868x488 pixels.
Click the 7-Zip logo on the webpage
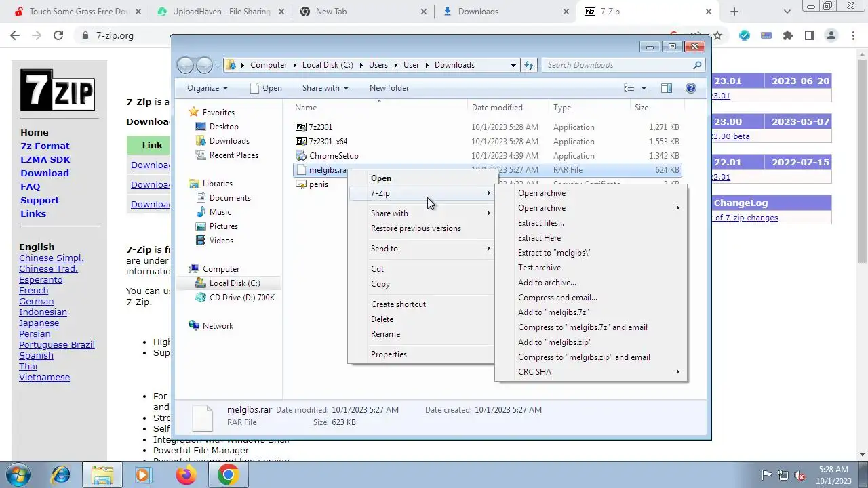coord(57,90)
